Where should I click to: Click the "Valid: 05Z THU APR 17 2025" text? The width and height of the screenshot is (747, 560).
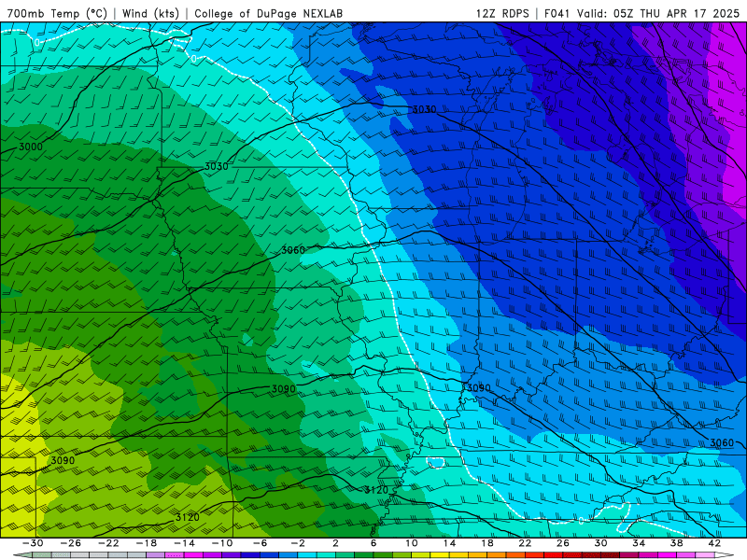coord(658,13)
